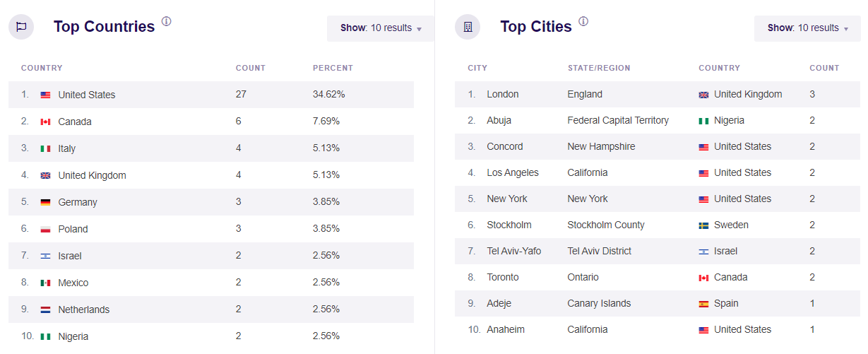The image size is (868, 354).
Task: Open Show 10 results dropdown for Top Countries
Action: (381, 28)
